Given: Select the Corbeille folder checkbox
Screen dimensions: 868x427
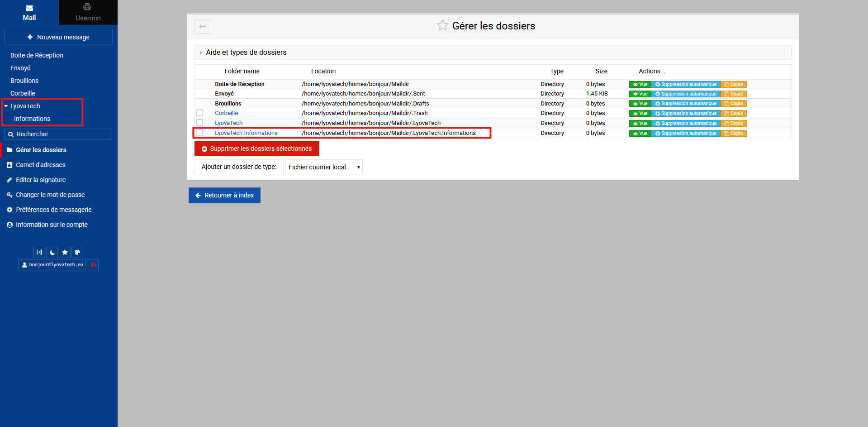Looking at the screenshot, I should point(199,113).
